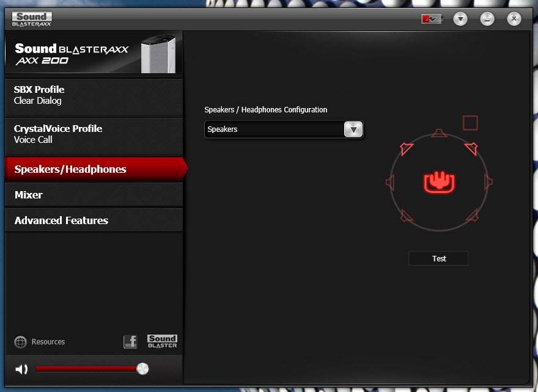Click the front left speaker icon
538x392 pixels.
coord(407,149)
